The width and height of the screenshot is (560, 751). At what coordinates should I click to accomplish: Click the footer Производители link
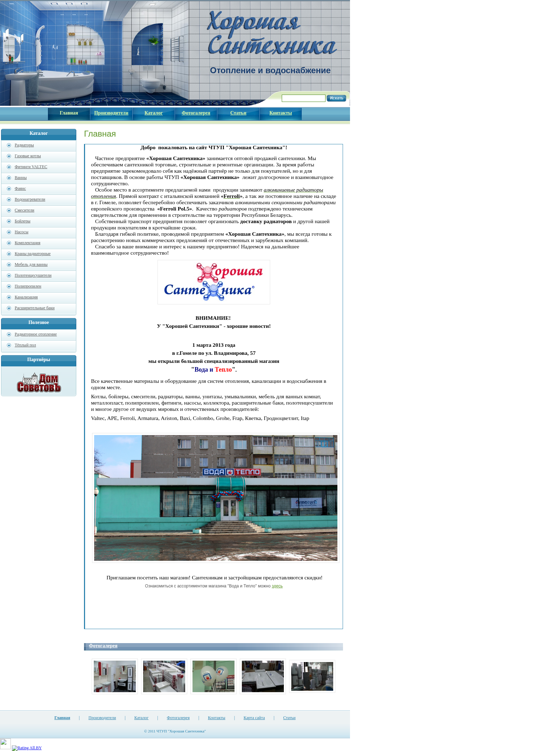point(102,718)
